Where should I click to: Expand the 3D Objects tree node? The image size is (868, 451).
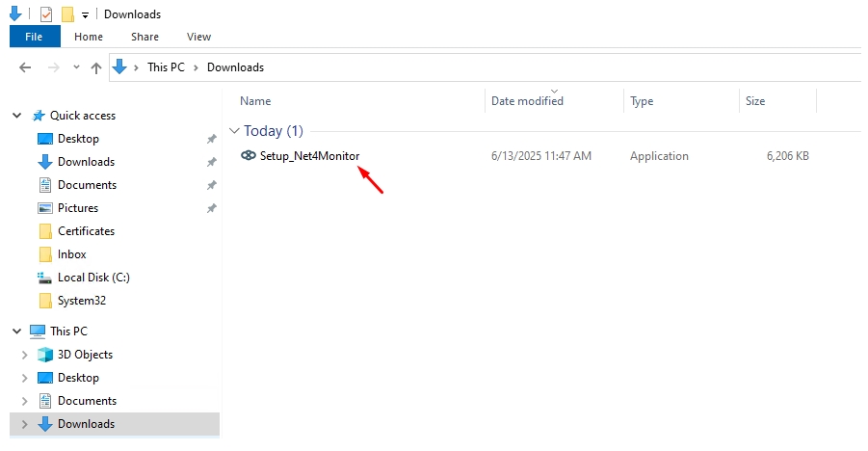(24, 355)
